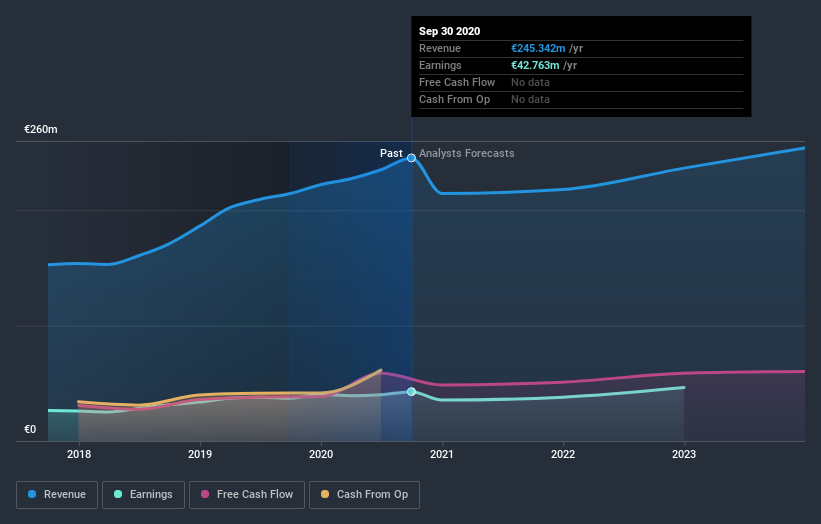
Task: Click the Cash From Op tooltip row label
Action: [454, 99]
